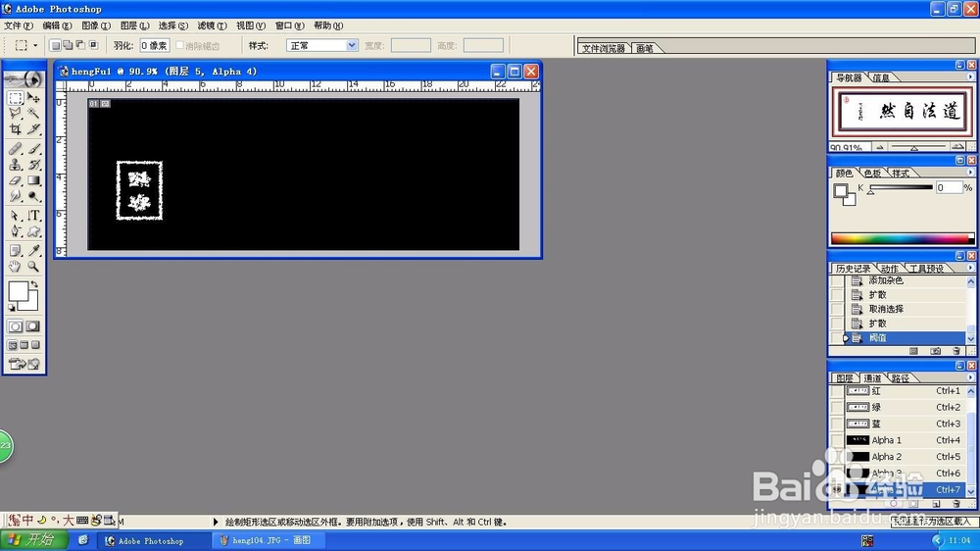Toggle visibility of 红 (Red) channel
980x551 pixels.
pyautogui.click(x=837, y=391)
